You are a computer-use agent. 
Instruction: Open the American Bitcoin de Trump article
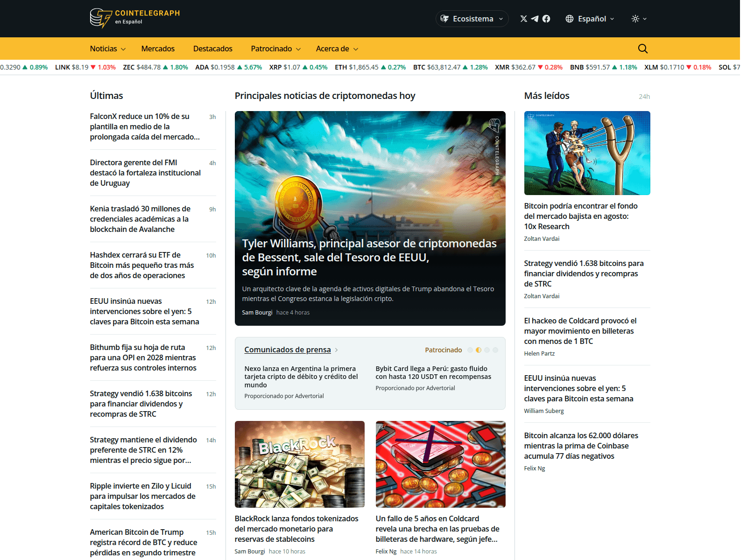click(x=144, y=542)
